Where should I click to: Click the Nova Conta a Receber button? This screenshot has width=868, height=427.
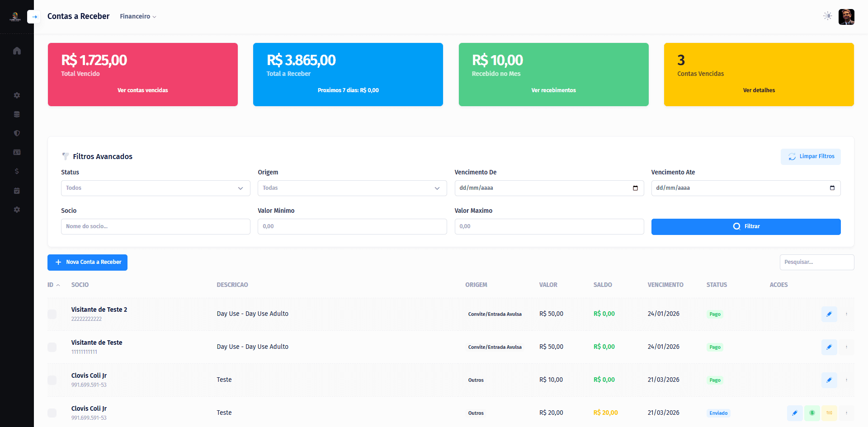point(87,263)
